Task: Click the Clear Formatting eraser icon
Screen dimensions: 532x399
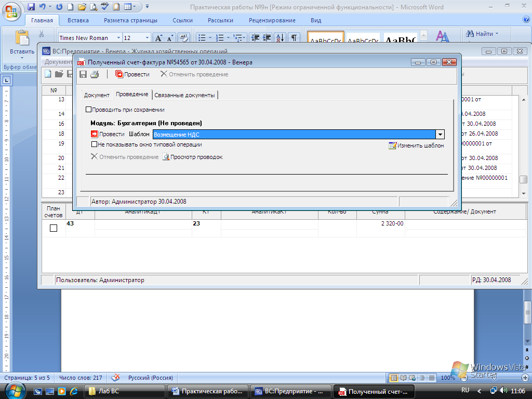Action: coord(183,37)
